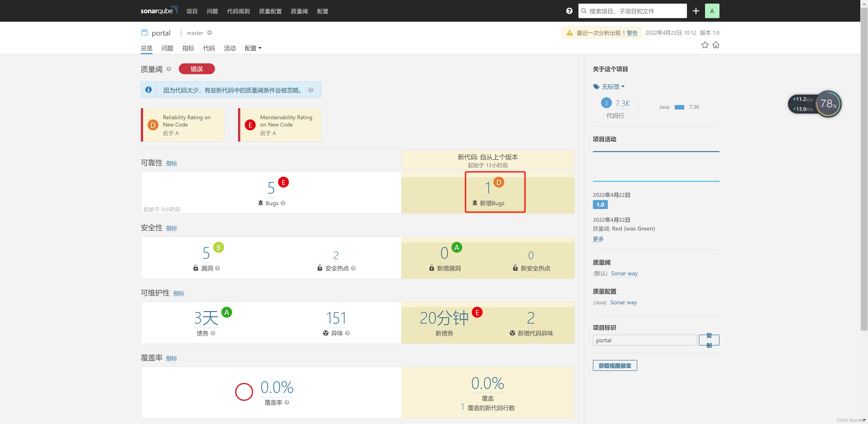The image size is (868, 424).
Task: Click the 获取视图徽章 button
Action: 615,366
